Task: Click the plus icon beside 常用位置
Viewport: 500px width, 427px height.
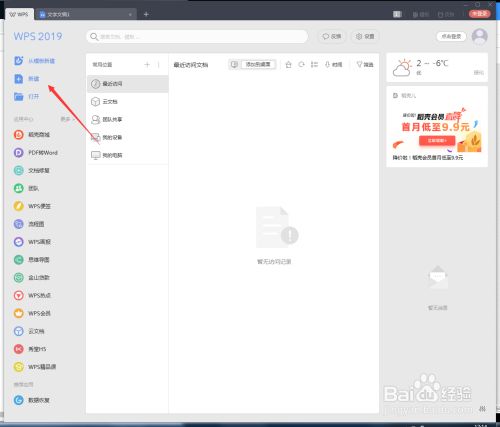Action: point(147,64)
